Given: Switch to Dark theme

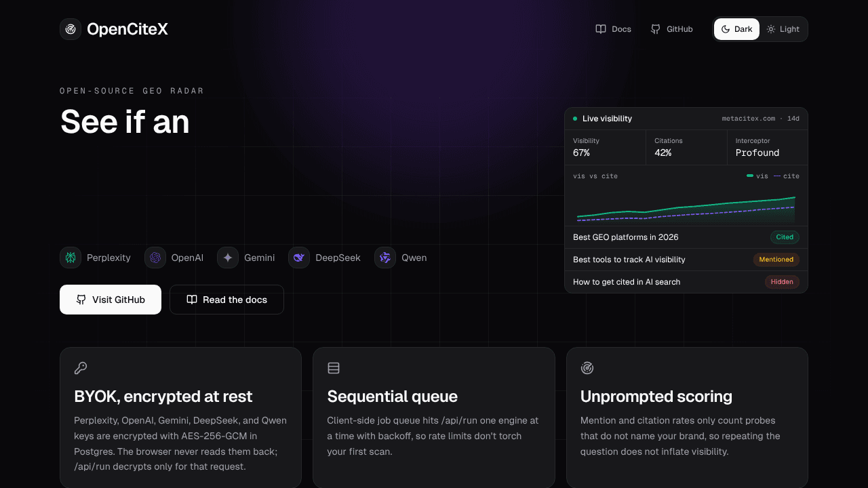Looking at the screenshot, I should [736, 29].
